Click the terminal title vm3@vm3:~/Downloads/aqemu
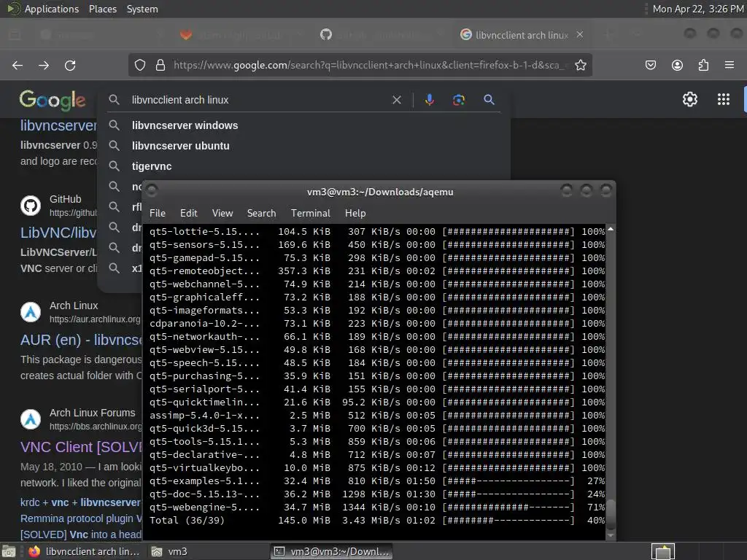 click(380, 192)
